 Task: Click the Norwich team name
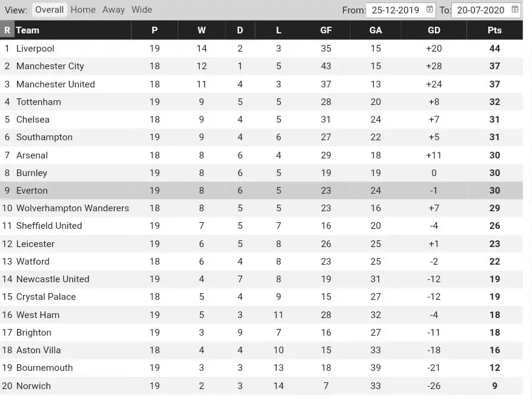coord(33,386)
